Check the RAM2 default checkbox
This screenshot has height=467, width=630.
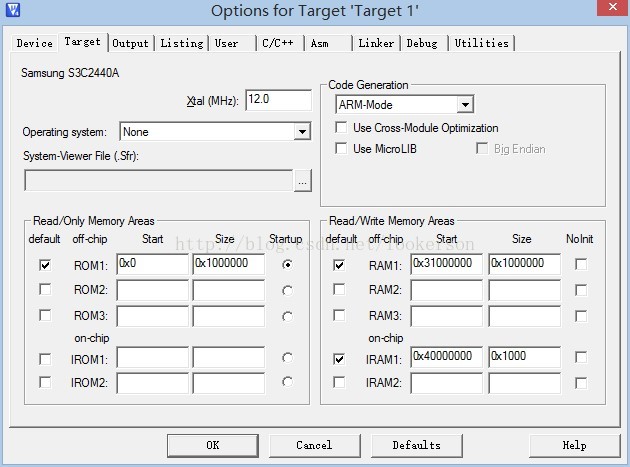click(x=339, y=289)
